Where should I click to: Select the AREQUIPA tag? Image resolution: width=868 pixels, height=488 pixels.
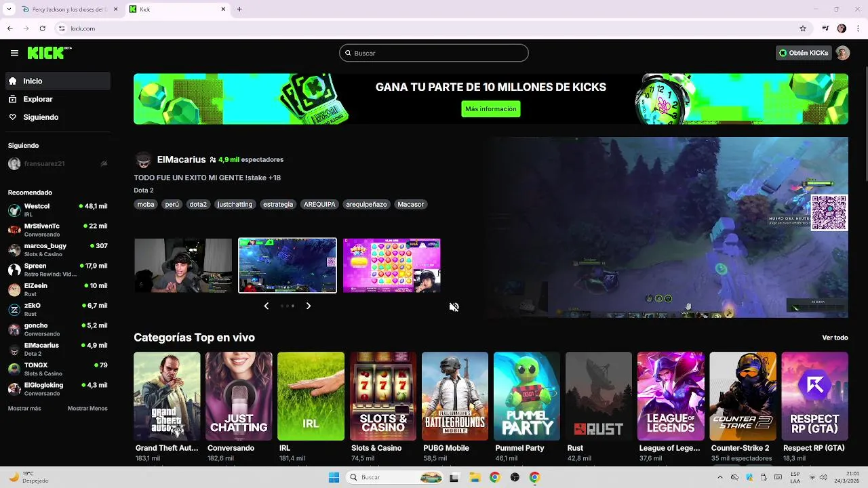pyautogui.click(x=319, y=204)
